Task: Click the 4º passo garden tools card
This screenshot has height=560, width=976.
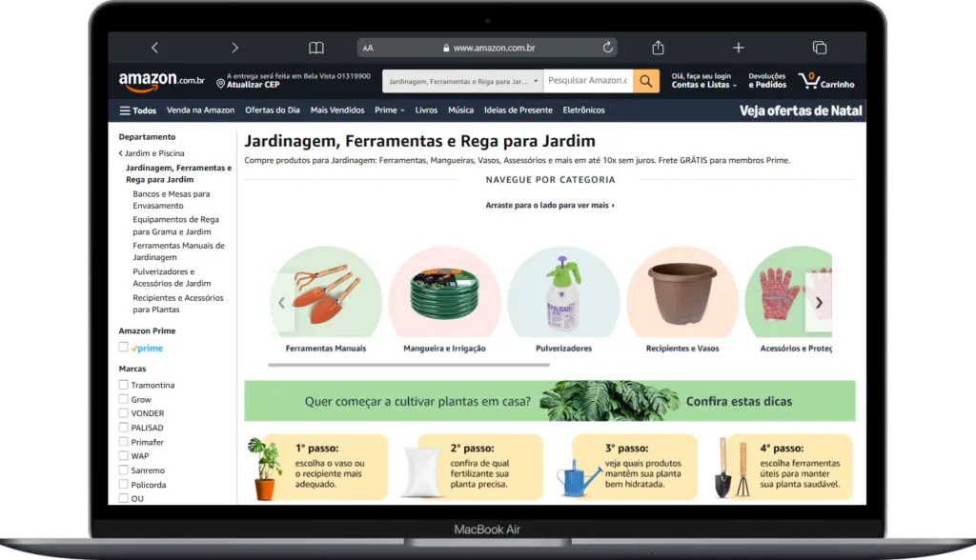Action: click(x=783, y=467)
